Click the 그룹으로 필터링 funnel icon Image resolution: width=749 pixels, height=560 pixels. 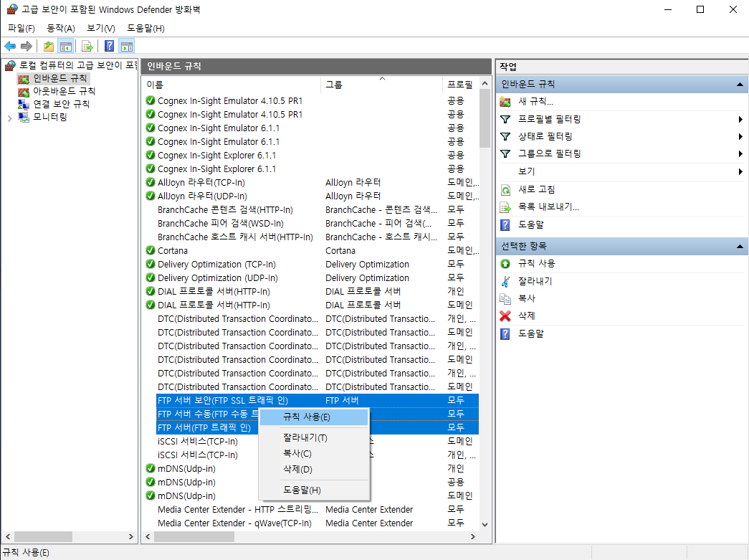pos(505,154)
